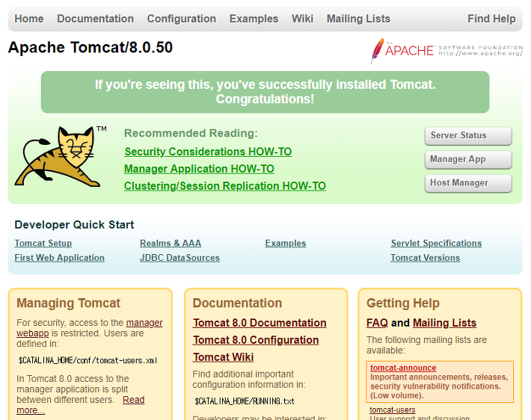Open the JDBC DataSources link
This screenshot has width=531, height=420.
[x=179, y=258]
